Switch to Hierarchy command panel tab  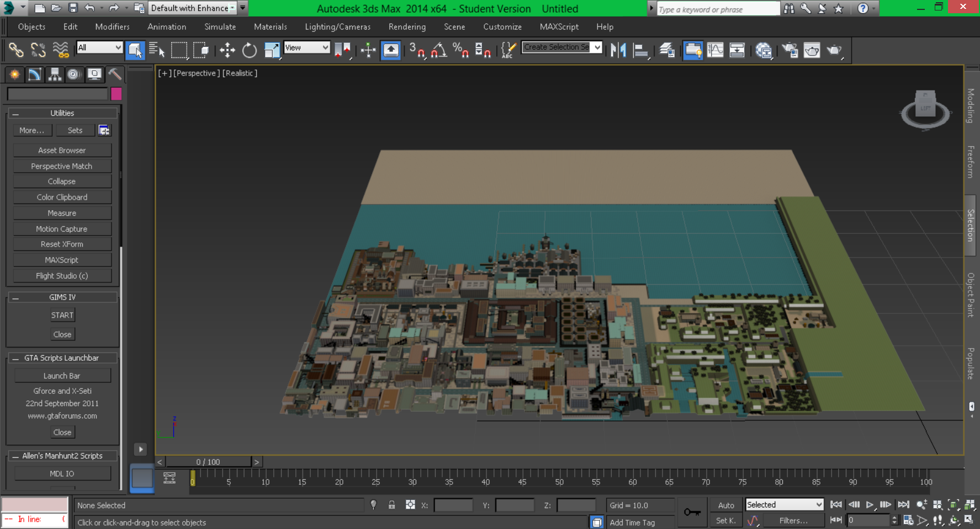pos(54,74)
